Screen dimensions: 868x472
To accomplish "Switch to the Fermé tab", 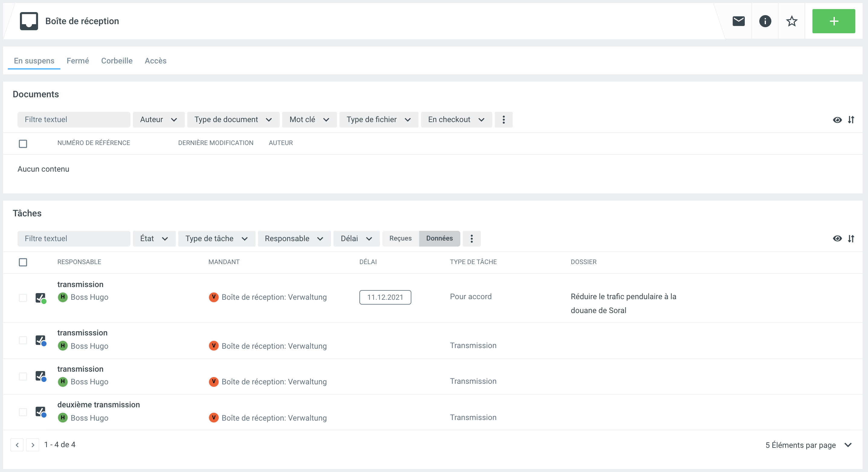I will [x=78, y=61].
